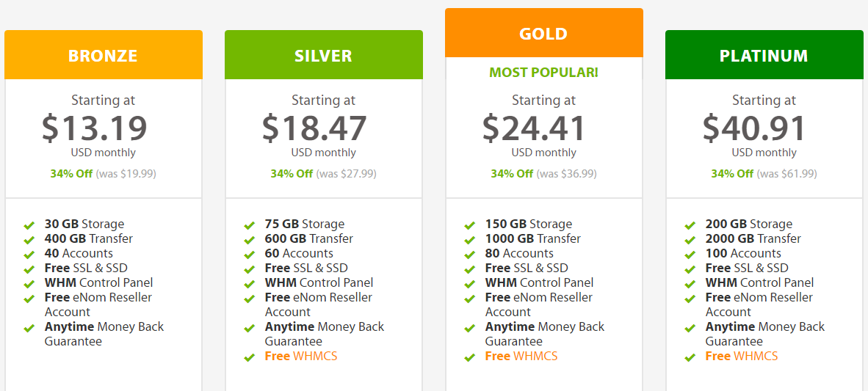This screenshot has width=868, height=391.
Task: Choose the GOLD plan header
Action: [x=544, y=32]
